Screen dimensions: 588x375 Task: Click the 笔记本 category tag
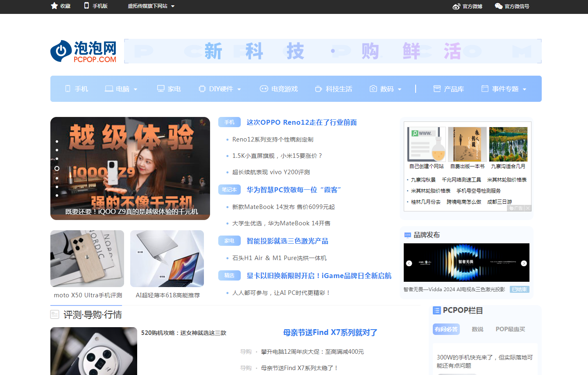(229, 190)
